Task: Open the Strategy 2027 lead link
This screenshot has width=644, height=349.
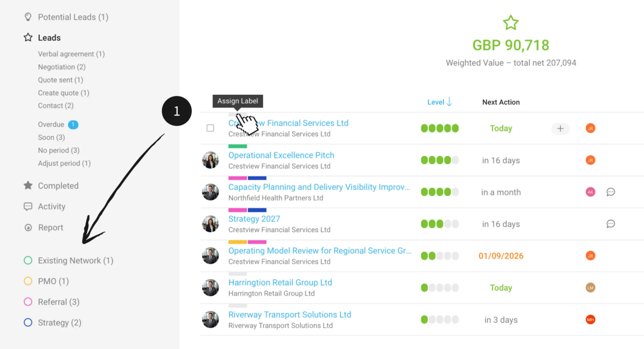Action: click(254, 219)
